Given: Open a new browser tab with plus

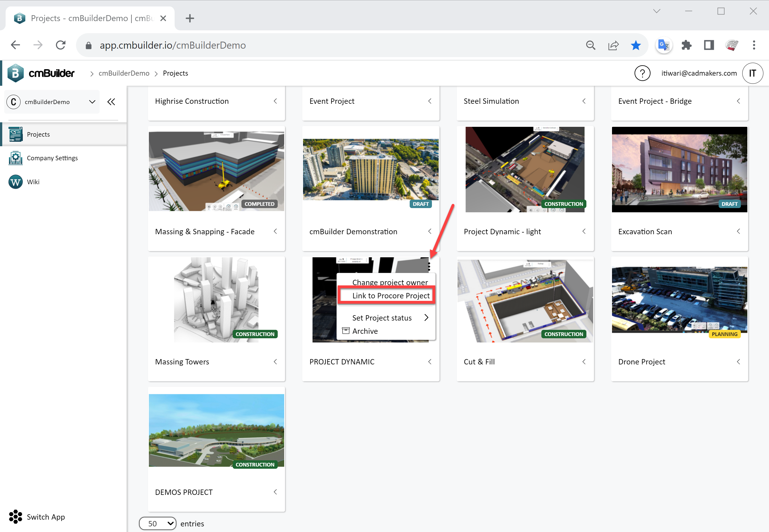Looking at the screenshot, I should [190, 18].
